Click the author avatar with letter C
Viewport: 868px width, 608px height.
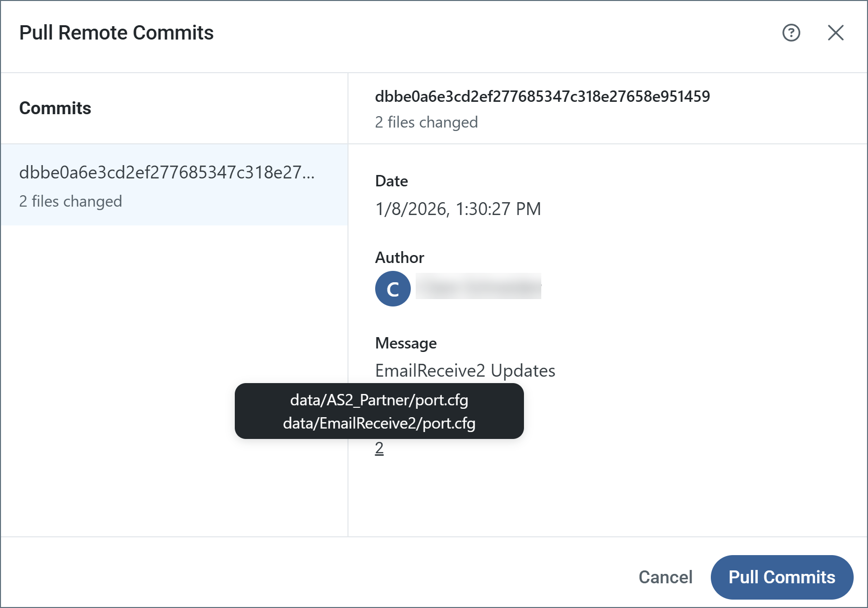[x=392, y=289]
